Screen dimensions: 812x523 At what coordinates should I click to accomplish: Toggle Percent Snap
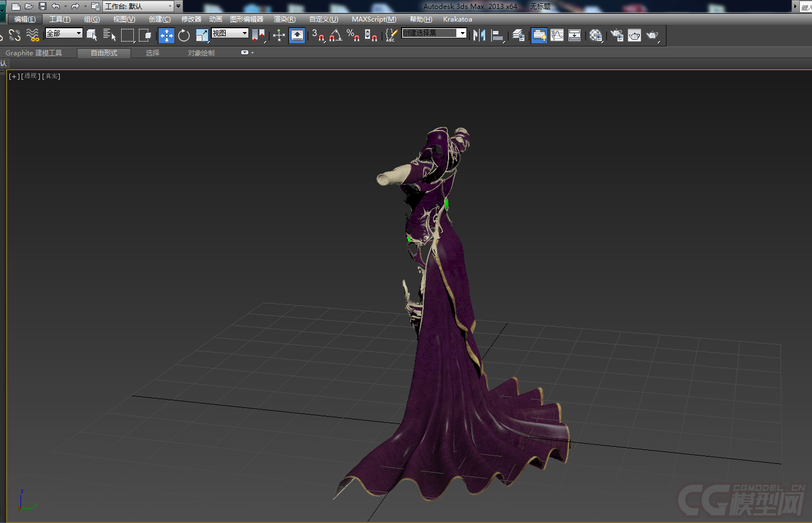click(x=353, y=35)
